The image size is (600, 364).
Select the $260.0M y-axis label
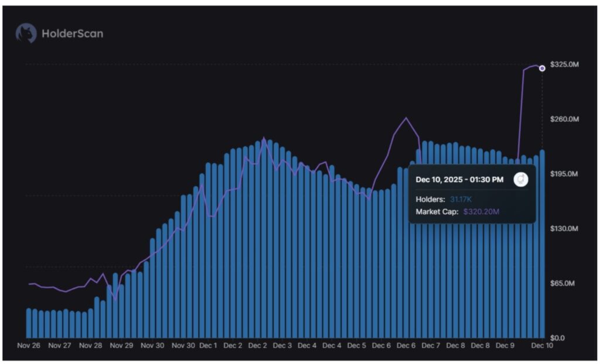click(564, 119)
